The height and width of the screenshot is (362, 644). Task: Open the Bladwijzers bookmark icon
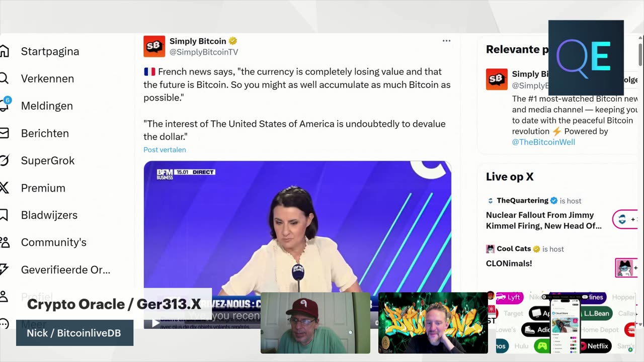point(4,215)
